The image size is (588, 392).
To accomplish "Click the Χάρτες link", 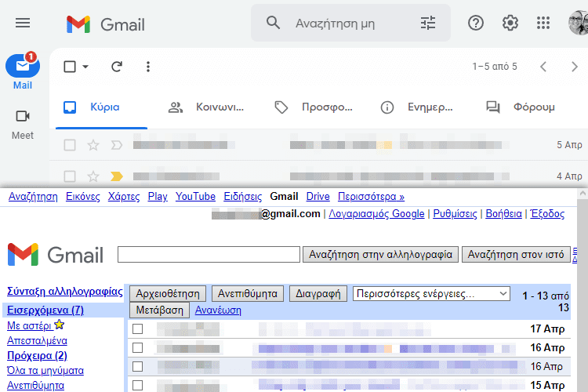I will 124,197.
